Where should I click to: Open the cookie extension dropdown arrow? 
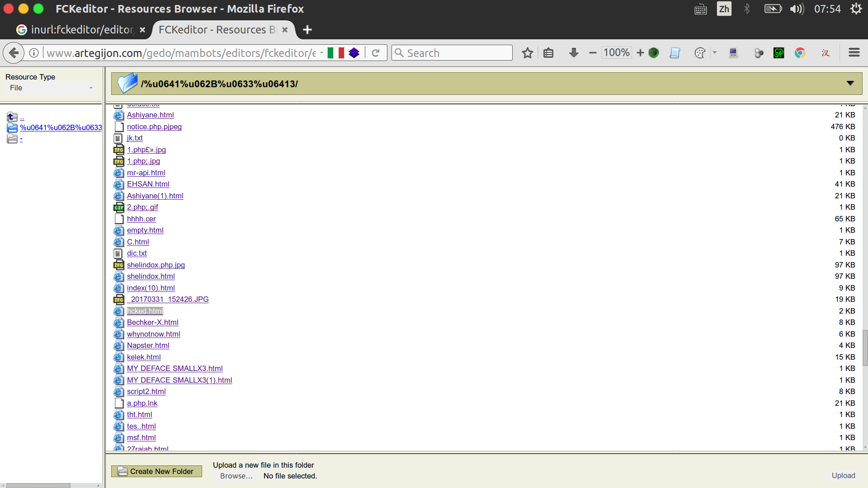[x=715, y=53]
